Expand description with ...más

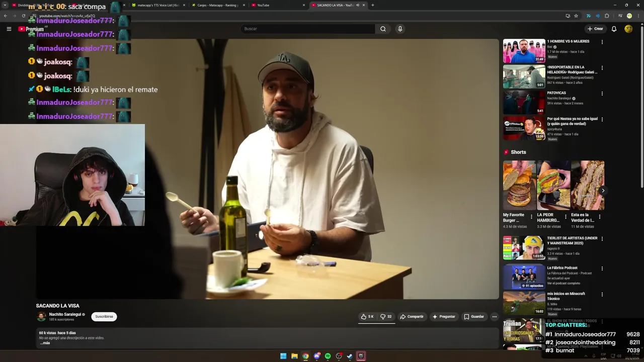45,343
